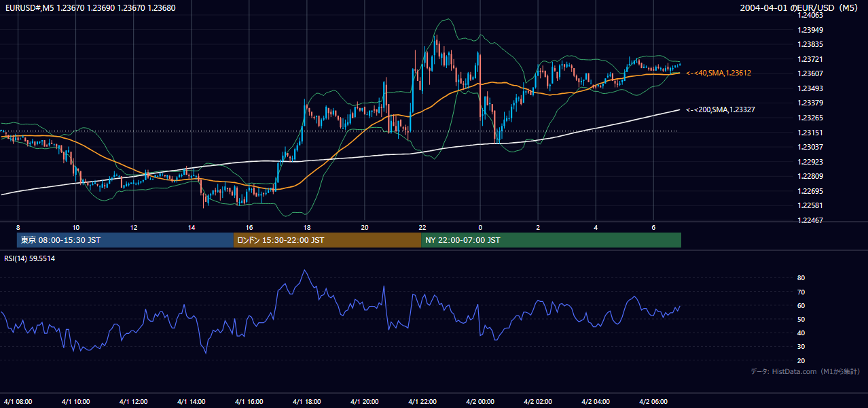Click the hour label 10 under price chart
The image size is (868, 408).
(76, 227)
